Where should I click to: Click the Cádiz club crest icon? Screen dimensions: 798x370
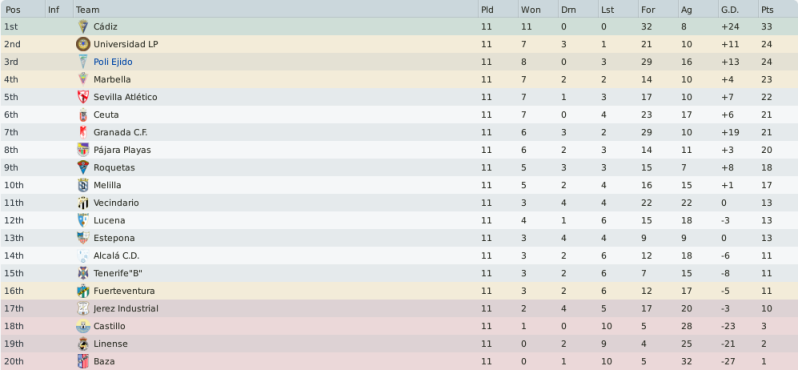tap(83, 26)
